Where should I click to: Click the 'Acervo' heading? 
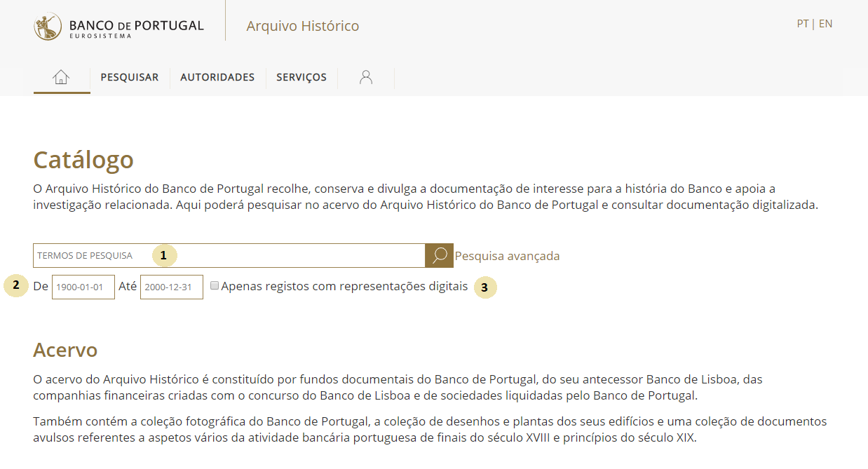(65, 350)
